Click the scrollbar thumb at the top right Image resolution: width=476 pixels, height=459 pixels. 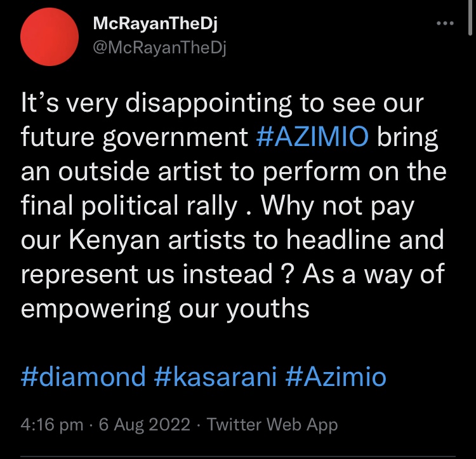(470, 18)
